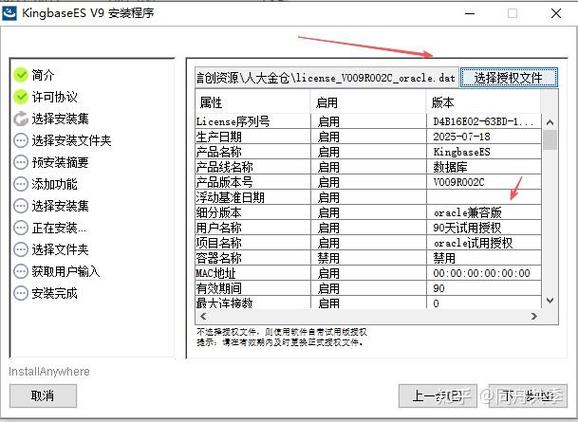Click the 许可协议 step label

pyautogui.click(x=54, y=97)
